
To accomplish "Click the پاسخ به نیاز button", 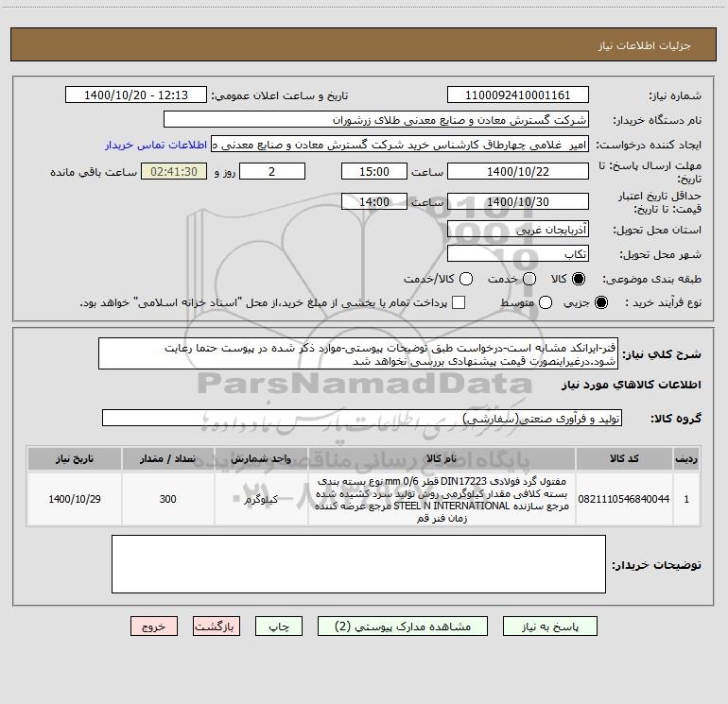I will point(549,627).
